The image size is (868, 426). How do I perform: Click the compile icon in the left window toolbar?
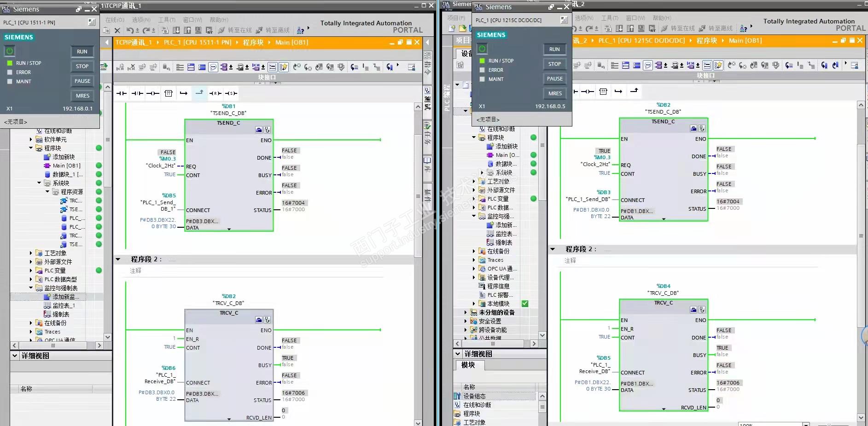pyautogui.click(x=165, y=30)
